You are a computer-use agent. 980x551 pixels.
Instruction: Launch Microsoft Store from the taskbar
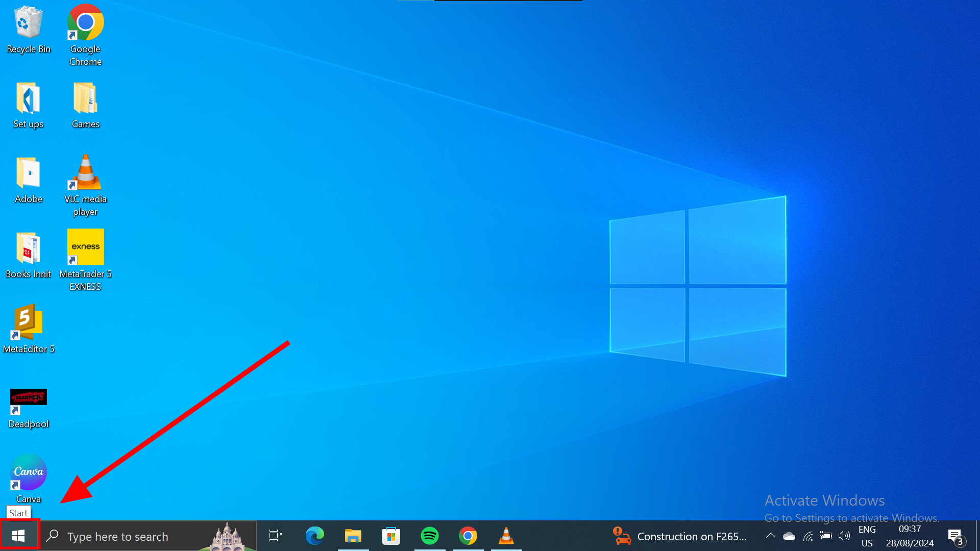pyautogui.click(x=391, y=536)
